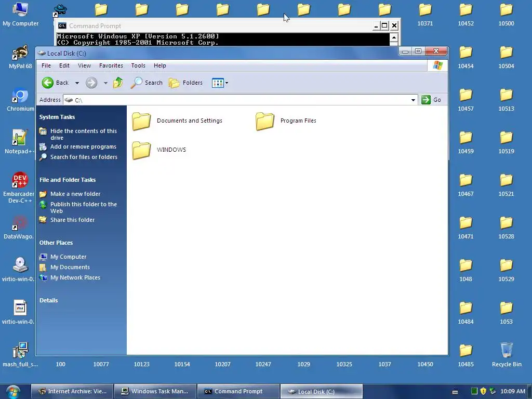The height and width of the screenshot is (399, 532).
Task: Click the 10:09 AM clock
Action: tap(512, 391)
